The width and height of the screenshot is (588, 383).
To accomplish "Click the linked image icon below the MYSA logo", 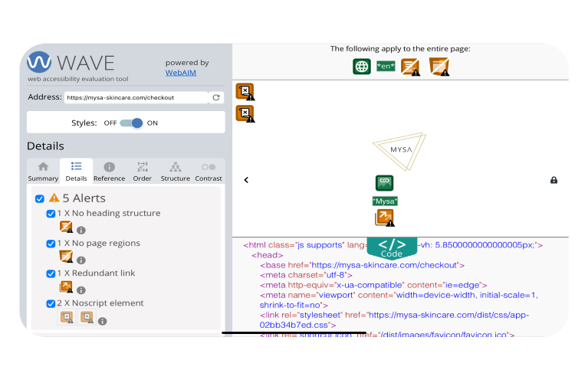I will pos(384,183).
